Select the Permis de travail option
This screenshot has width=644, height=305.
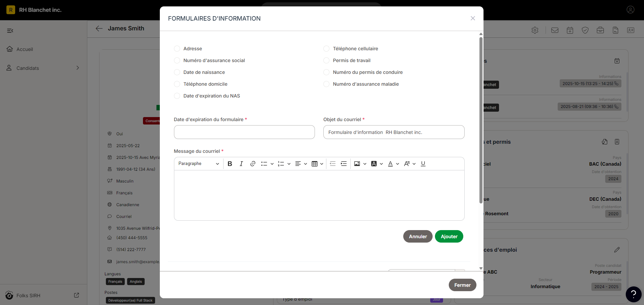tap(326, 60)
